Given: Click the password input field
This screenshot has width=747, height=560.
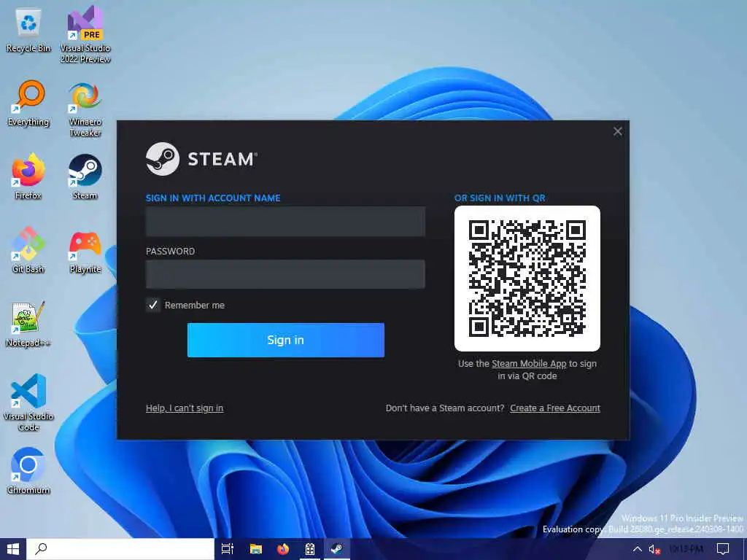Looking at the screenshot, I should tap(285, 274).
